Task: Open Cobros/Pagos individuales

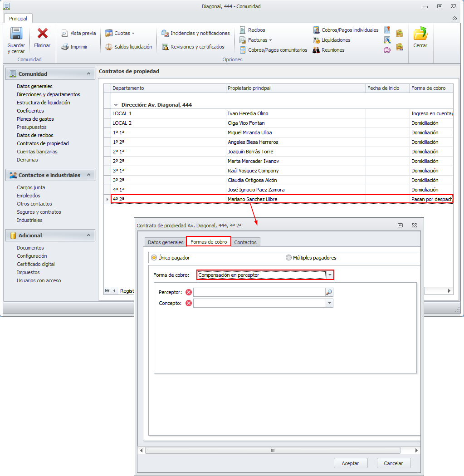Action: pos(346,30)
